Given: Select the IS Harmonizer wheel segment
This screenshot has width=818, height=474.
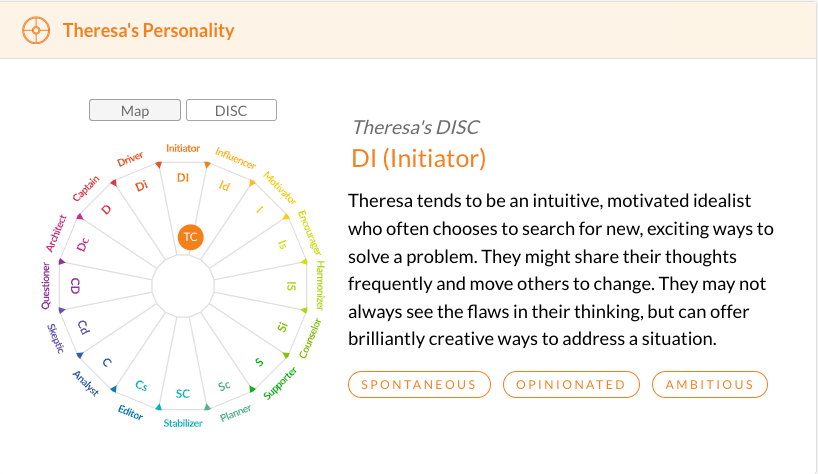Looking at the screenshot, I should point(291,286).
